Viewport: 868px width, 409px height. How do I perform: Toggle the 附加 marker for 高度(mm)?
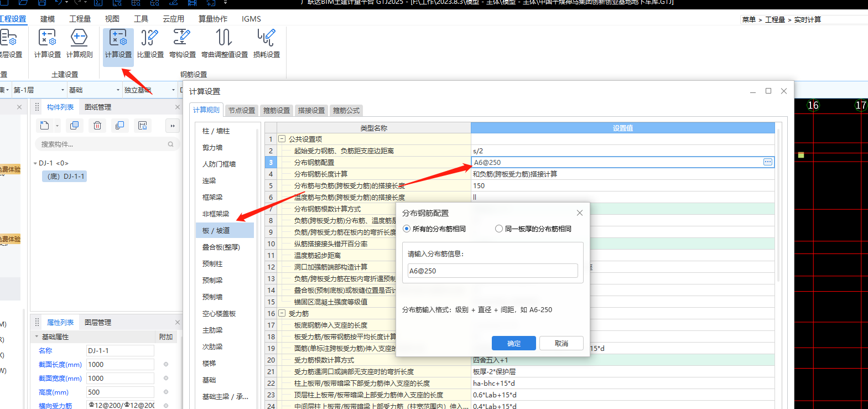[x=166, y=392]
